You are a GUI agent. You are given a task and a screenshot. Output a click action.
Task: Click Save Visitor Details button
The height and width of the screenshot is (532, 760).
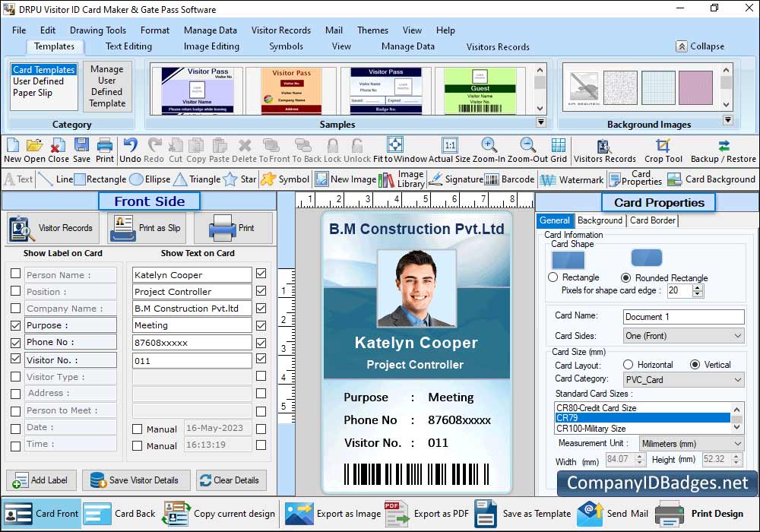(136, 480)
